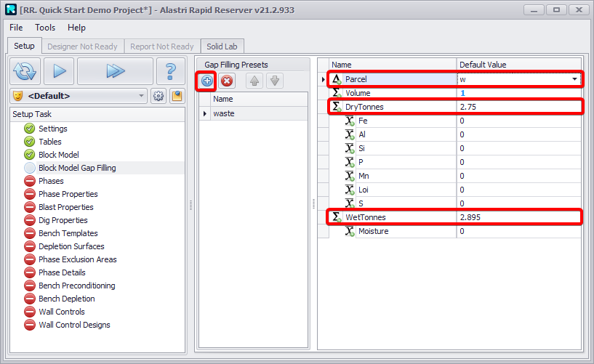Open the Parcel default value dropdown arrow
Image resolution: width=594 pixels, height=364 pixels.
[574, 79]
